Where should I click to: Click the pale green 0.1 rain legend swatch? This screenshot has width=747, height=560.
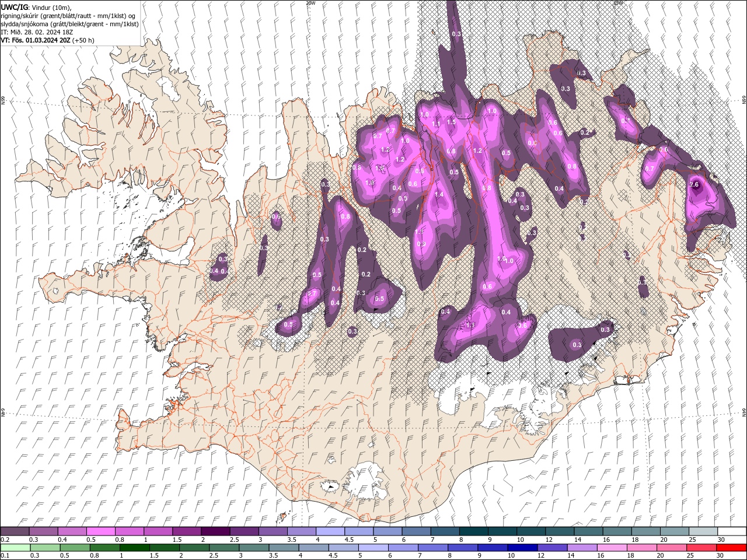[x=15, y=548]
